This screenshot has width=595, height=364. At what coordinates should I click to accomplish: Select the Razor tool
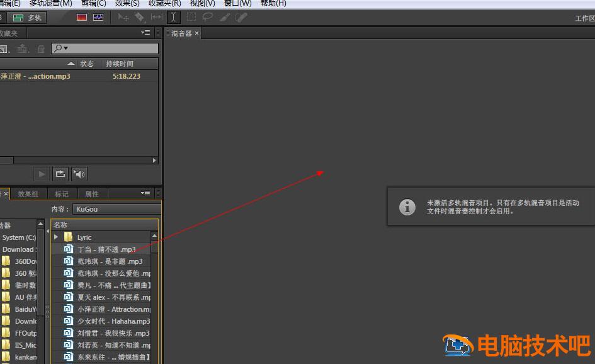click(x=139, y=17)
